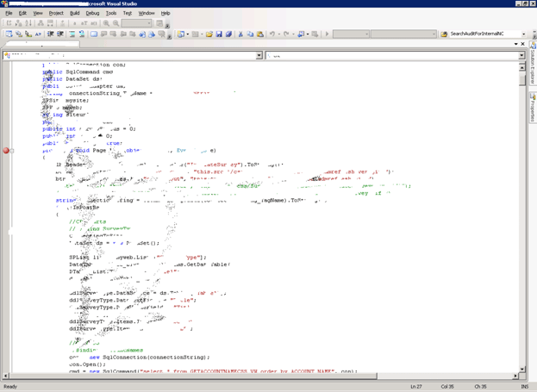Open the active files list dropdown arrow

[516, 44]
